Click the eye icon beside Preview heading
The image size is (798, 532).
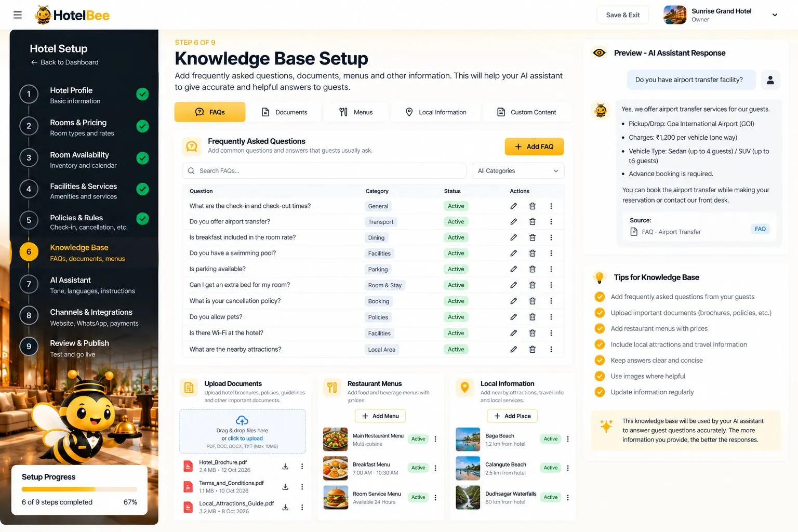(x=599, y=53)
